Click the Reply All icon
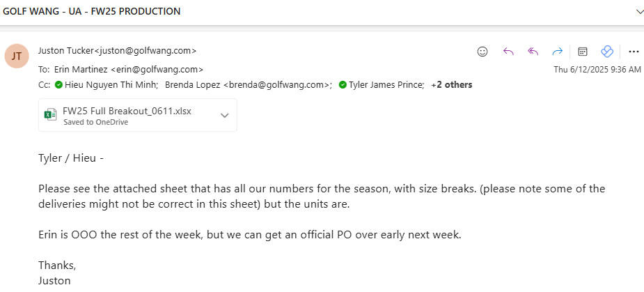Image resolution: width=644 pixels, height=292 pixels. click(x=533, y=51)
